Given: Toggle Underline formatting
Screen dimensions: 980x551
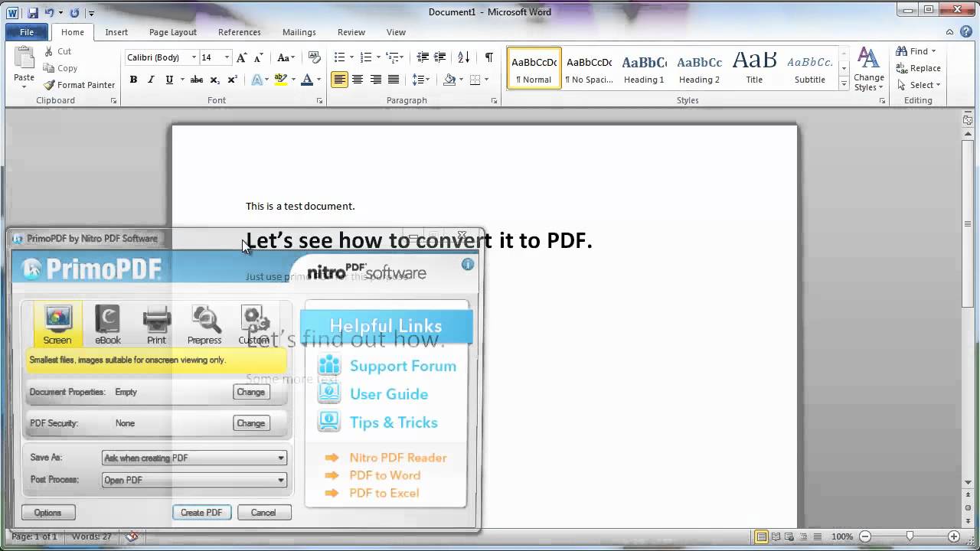Looking at the screenshot, I should [168, 80].
